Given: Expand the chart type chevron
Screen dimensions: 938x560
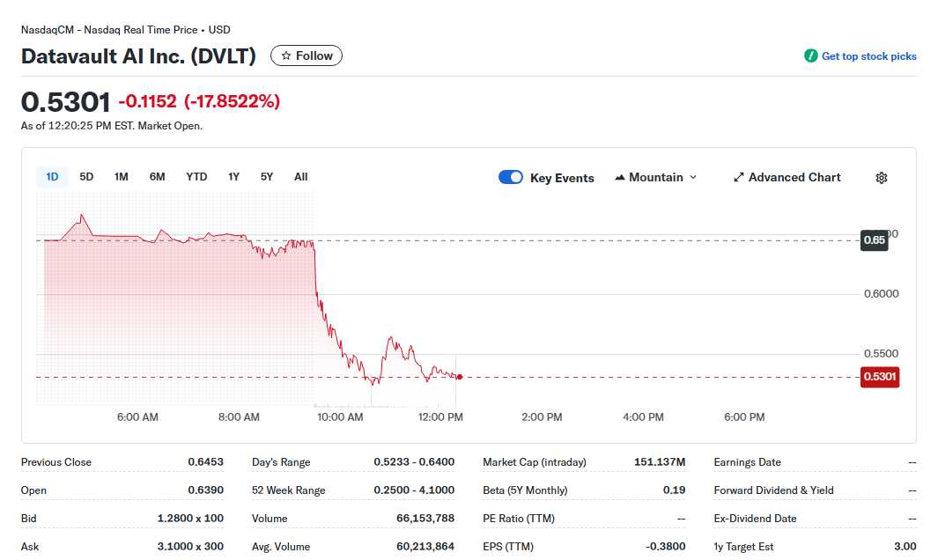Looking at the screenshot, I should [695, 177].
